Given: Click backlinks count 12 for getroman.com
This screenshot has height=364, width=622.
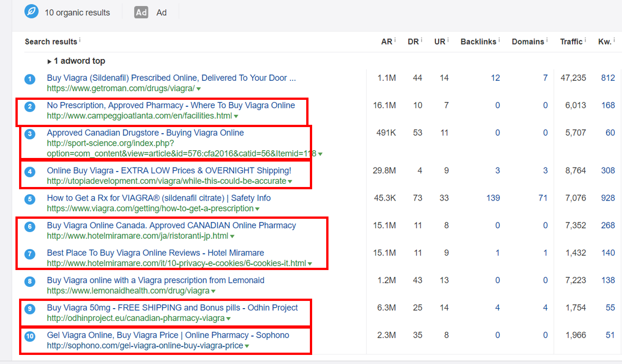Looking at the screenshot, I should coord(495,78).
